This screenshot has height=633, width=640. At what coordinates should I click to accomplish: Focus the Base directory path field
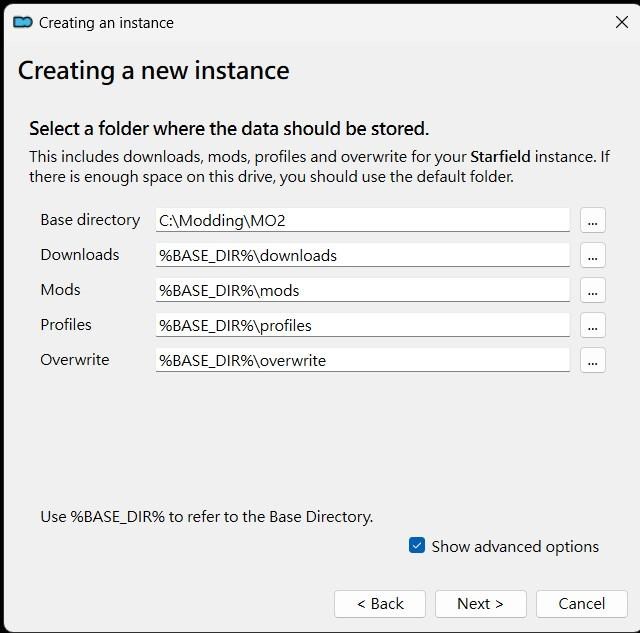[362, 220]
